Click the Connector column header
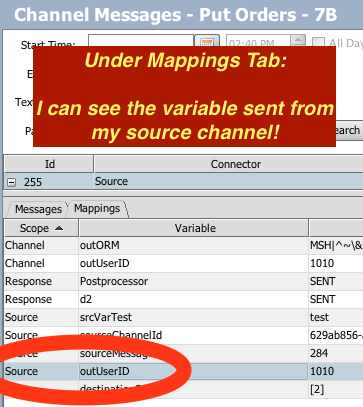363x407 pixels. (229, 164)
